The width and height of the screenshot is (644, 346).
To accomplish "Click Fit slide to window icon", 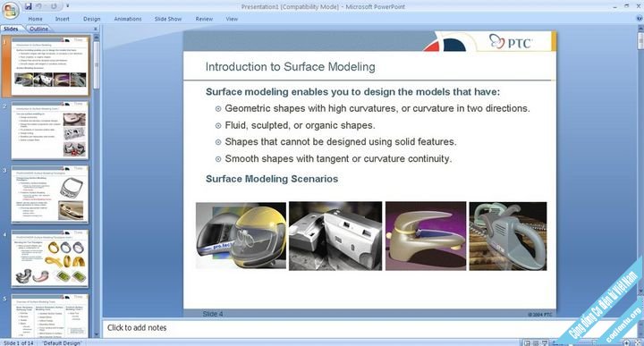I will [x=638, y=342].
